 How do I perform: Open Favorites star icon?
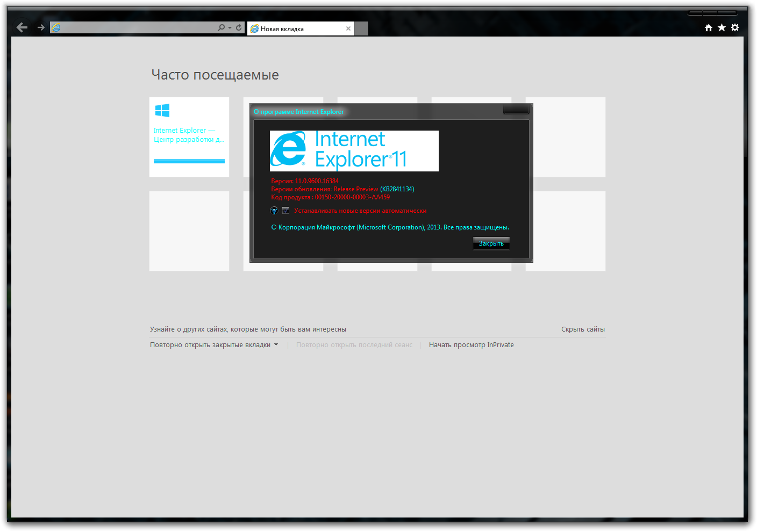click(722, 27)
